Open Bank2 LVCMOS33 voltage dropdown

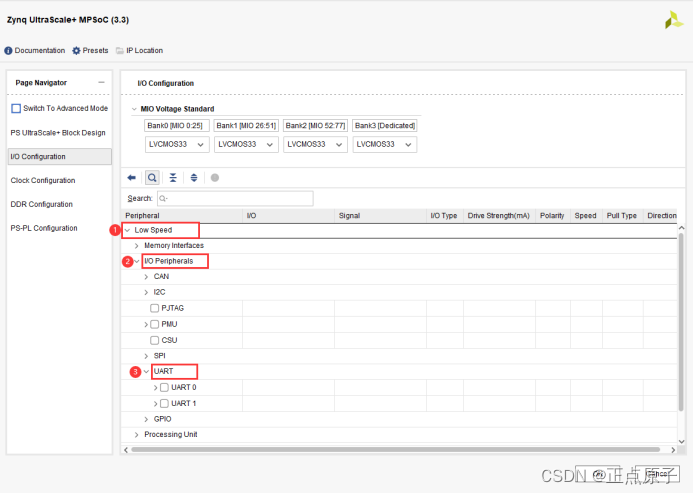point(315,144)
